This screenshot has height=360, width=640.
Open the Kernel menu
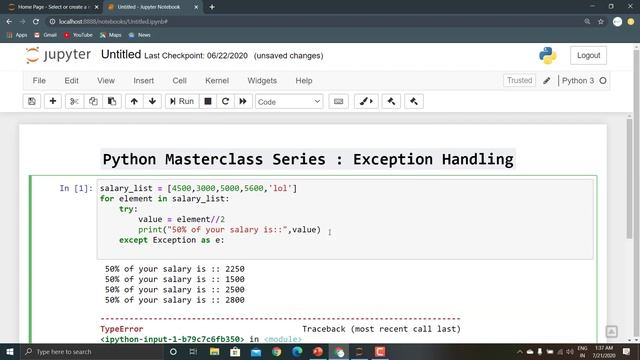tap(217, 81)
